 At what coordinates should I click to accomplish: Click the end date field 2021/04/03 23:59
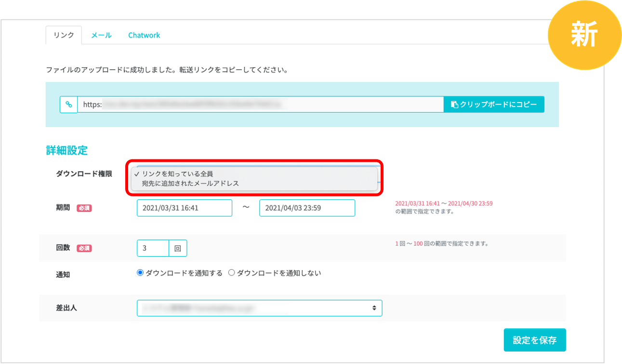point(307,208)
